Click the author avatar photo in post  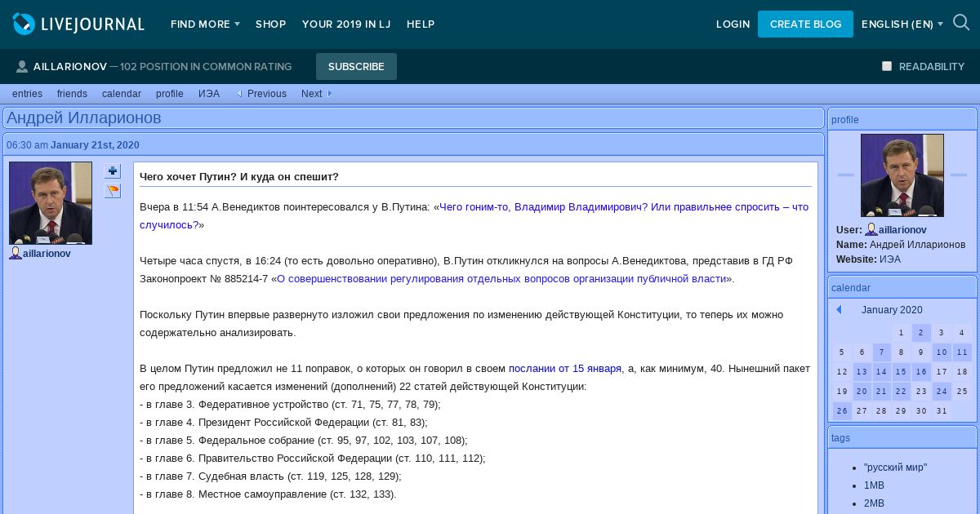click(51, 203)
